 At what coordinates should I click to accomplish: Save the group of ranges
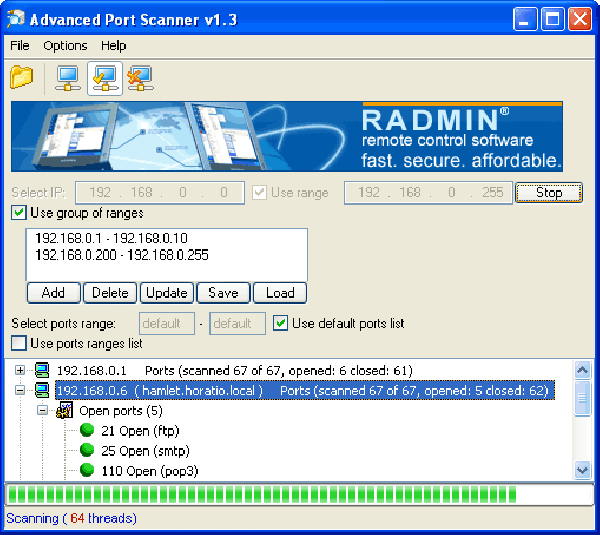(223, 293)
